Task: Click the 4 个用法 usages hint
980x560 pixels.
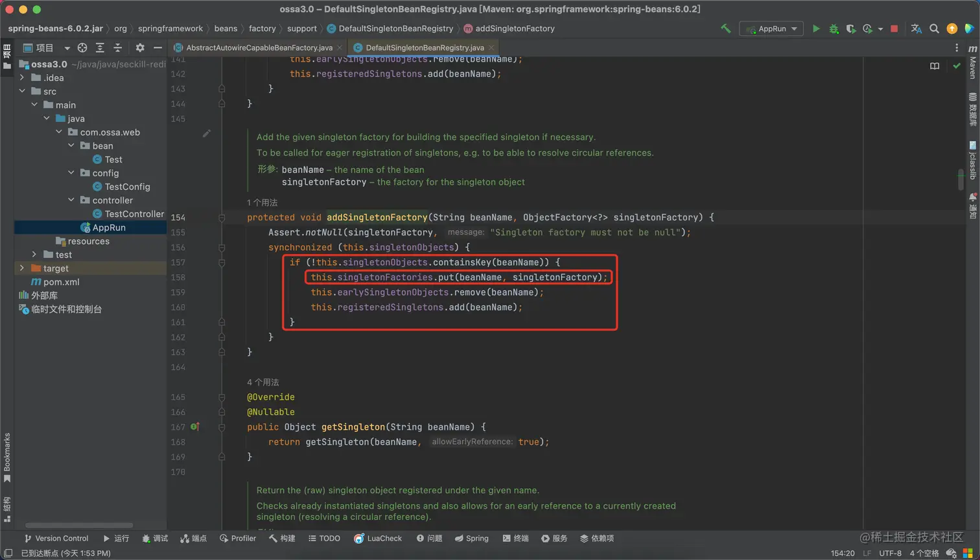Action: pos(263,382)
